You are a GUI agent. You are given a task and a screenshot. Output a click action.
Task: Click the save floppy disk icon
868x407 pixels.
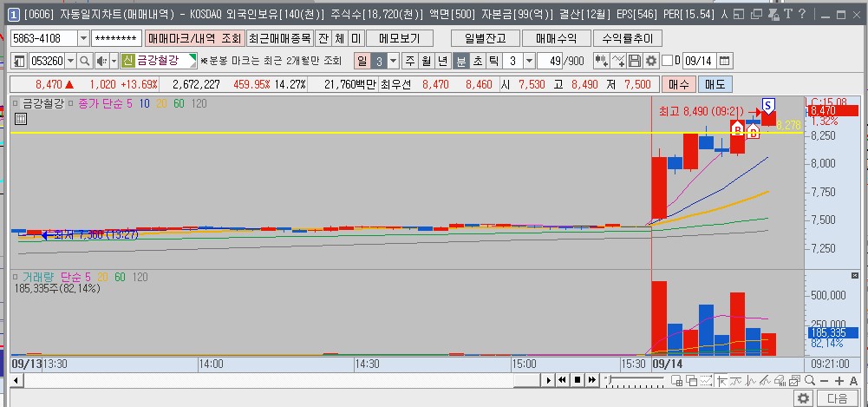point(635,61)
